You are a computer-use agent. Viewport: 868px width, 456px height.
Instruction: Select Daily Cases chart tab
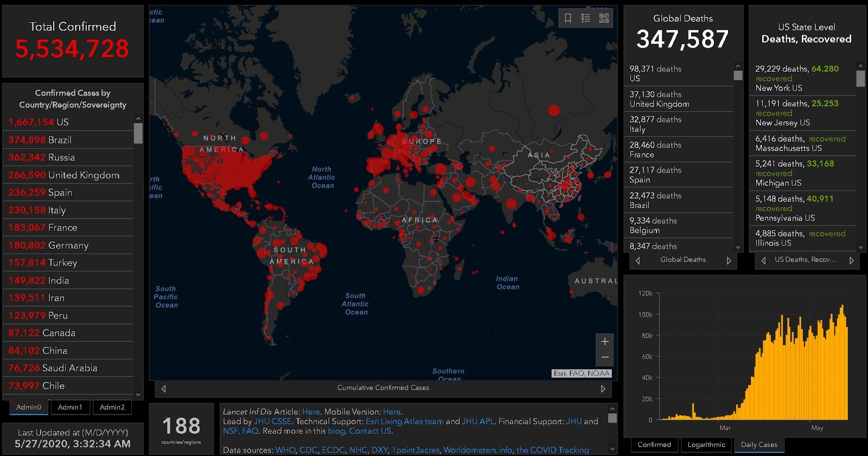click(x=759, y=445)
